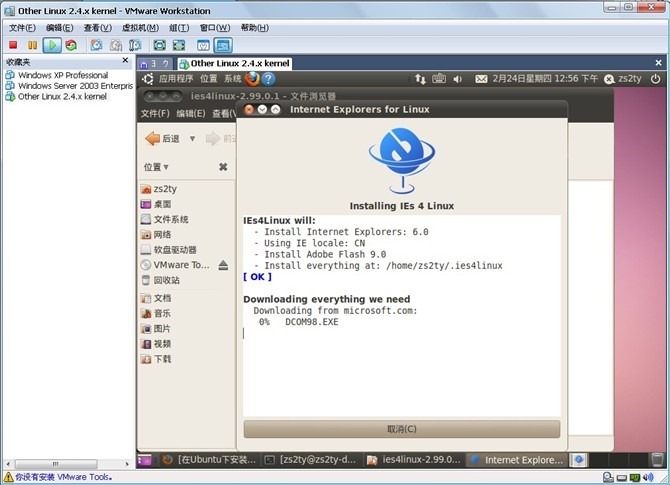Select the Other Linux 2.4.x kernel tab

click(235, 64)
